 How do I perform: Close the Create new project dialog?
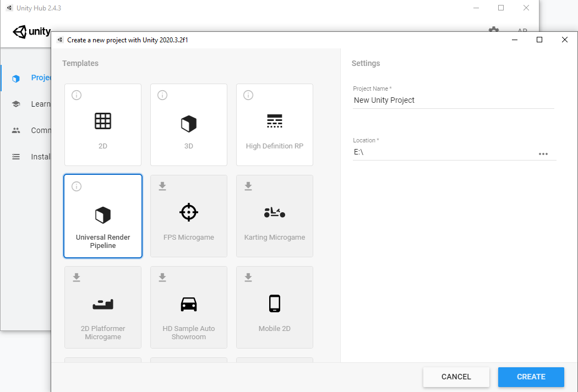(x=564, y=40)
